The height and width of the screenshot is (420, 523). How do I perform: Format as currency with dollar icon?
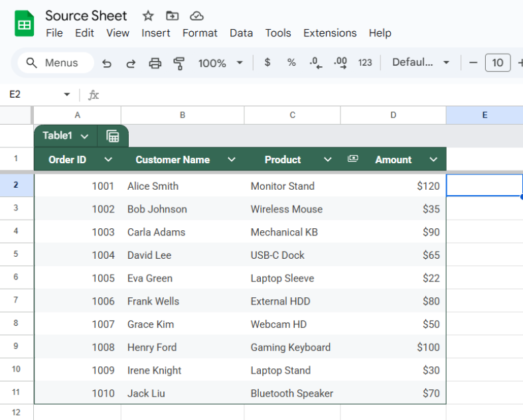tap(267, 62)
